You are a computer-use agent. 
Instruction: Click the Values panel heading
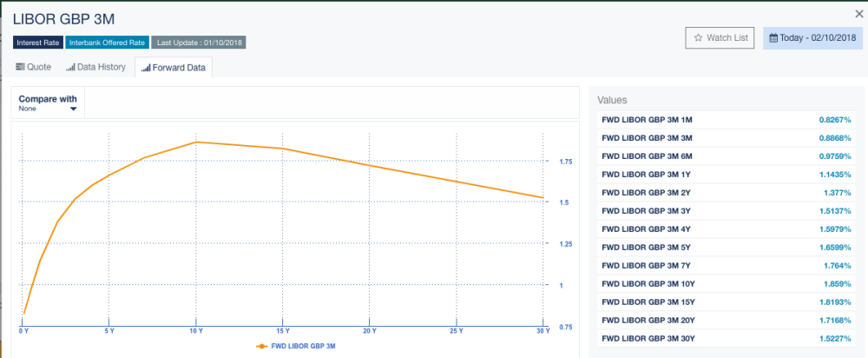point(612,100)
